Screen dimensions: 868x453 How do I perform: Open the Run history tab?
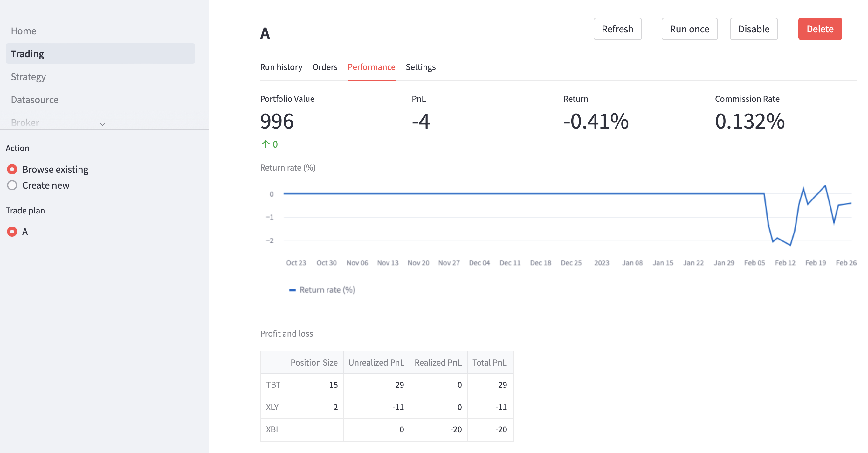click(281, 67)
